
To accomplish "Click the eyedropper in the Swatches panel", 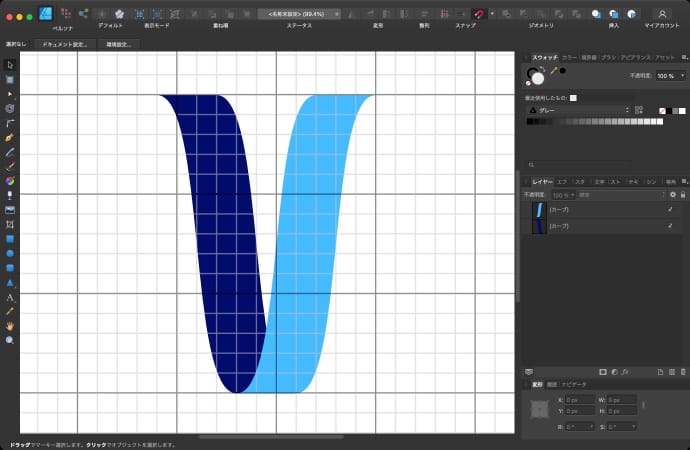I will point(553,72).
